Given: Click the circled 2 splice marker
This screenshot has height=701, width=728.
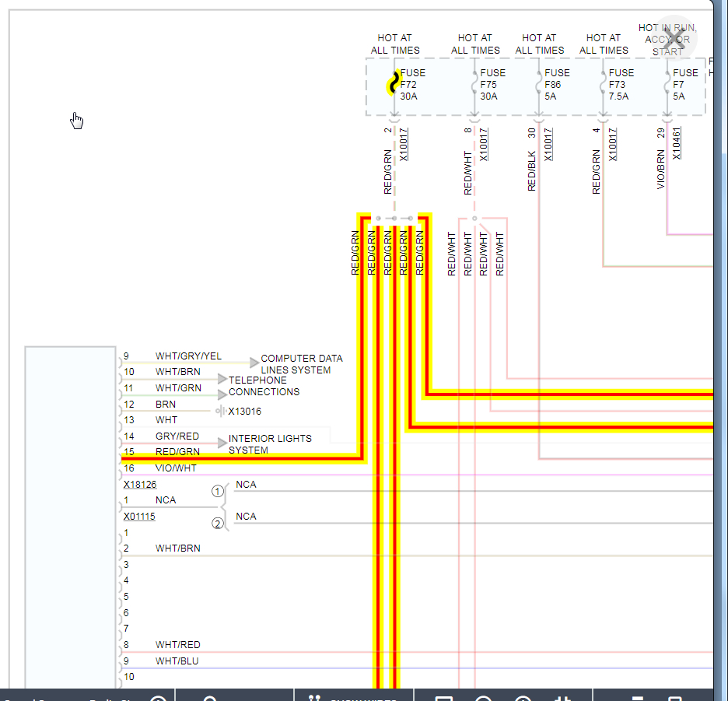Looking at the screenshot, I should tap(217, 524).
